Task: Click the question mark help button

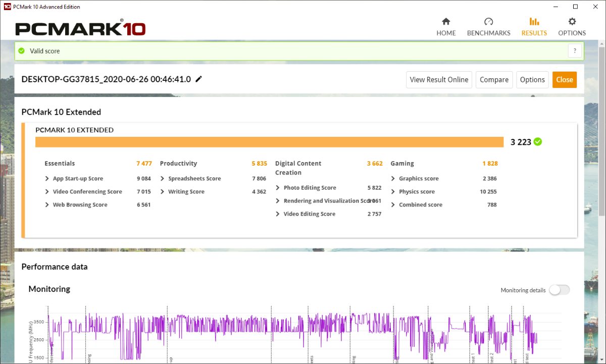Action: click(x=575, y=51)
